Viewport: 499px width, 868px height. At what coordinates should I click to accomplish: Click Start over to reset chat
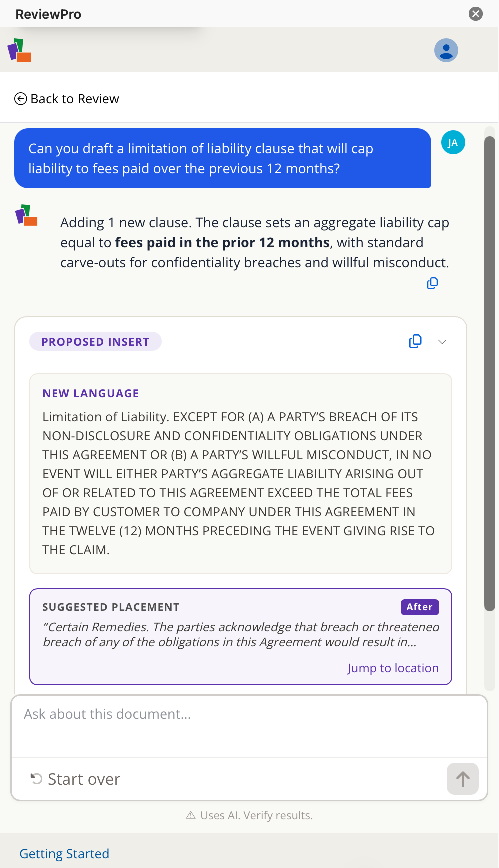[75, 779]
